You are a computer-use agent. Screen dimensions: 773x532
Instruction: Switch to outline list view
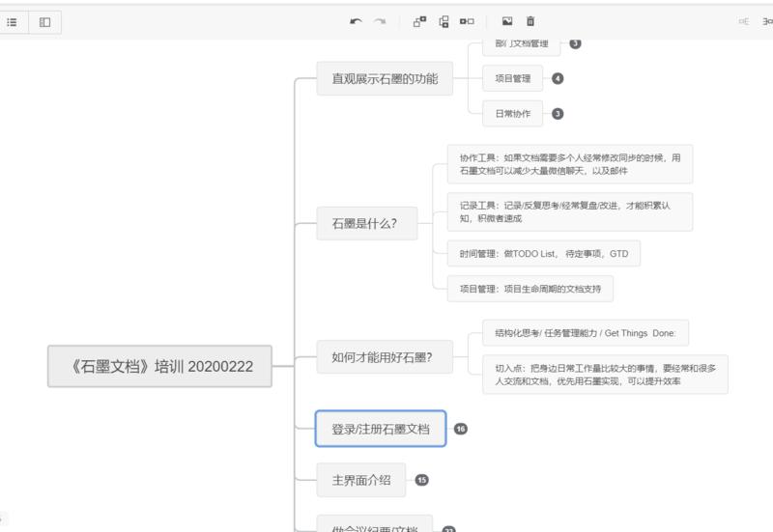tap(12, 22)
